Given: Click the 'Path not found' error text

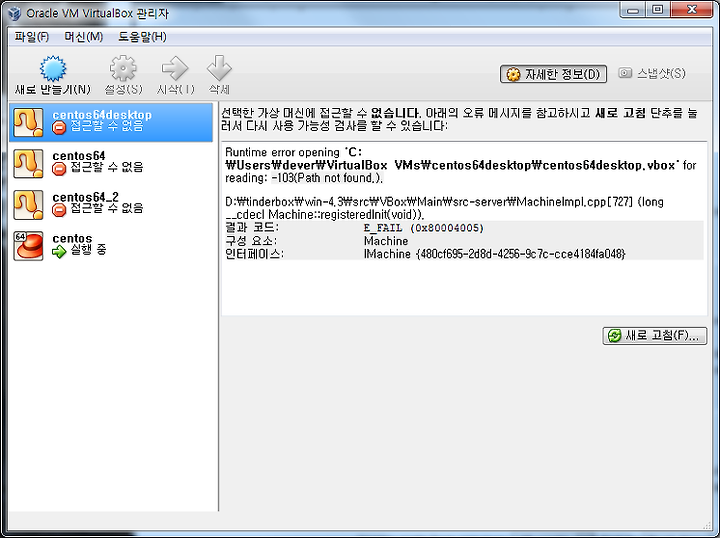Looking at the screenshot, I should pos(327,178).
